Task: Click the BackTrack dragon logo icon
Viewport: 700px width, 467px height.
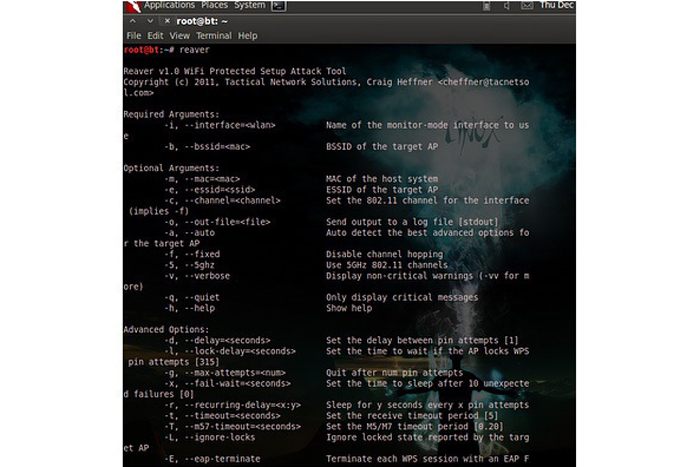Action: 133,6
